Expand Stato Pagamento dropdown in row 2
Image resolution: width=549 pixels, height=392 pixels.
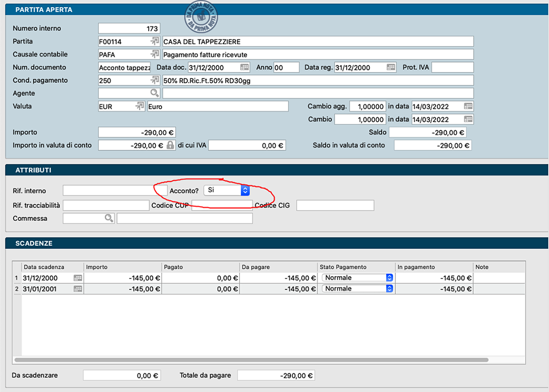coord(389,289)
